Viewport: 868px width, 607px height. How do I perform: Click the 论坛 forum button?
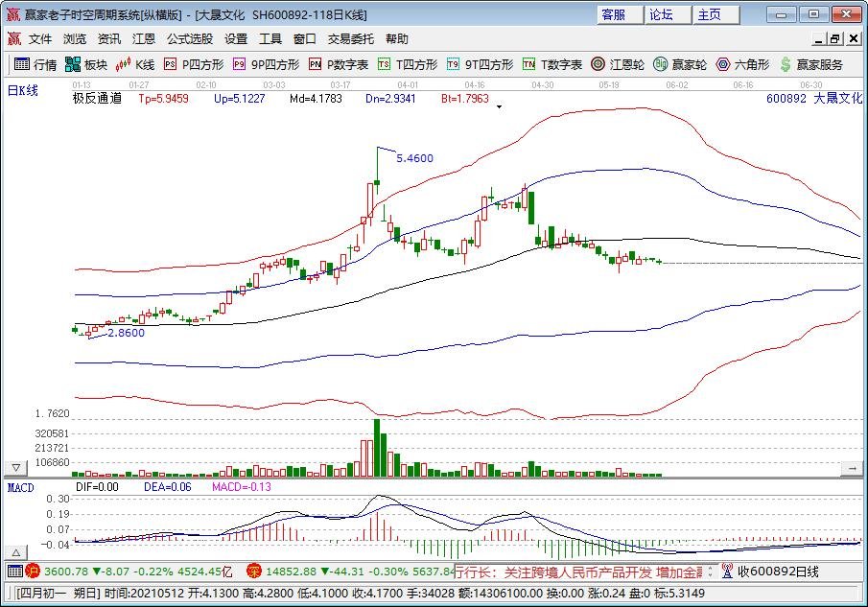tap(668, 14)
